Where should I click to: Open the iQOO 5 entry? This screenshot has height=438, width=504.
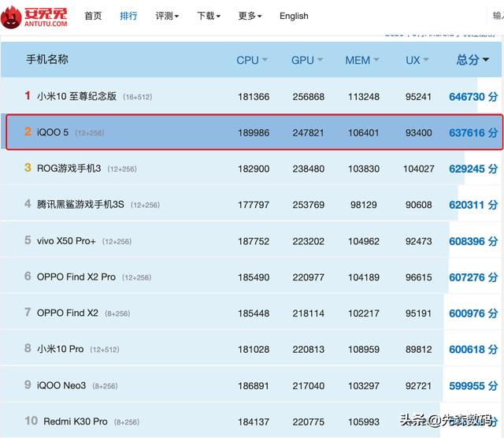click(53, 132)
